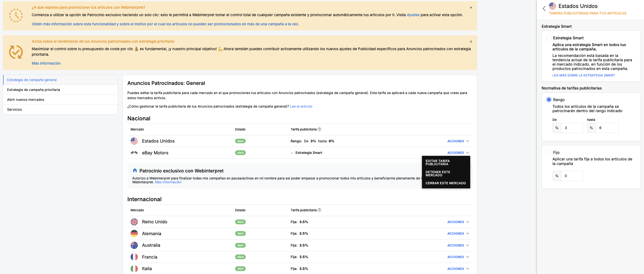Click the house icon near Patrocinio exclusivo
The width and height of the screenshot is (644, 274).
pos(135,171)
